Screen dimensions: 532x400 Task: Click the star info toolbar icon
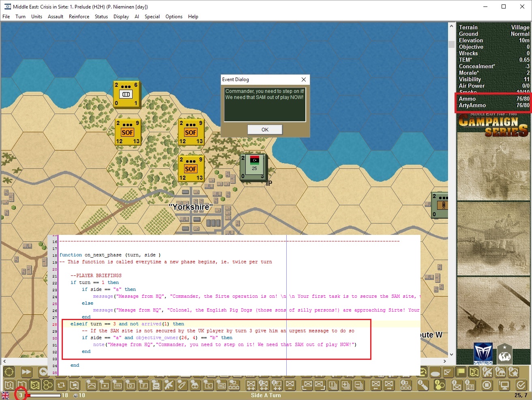(x=514, y=372)
